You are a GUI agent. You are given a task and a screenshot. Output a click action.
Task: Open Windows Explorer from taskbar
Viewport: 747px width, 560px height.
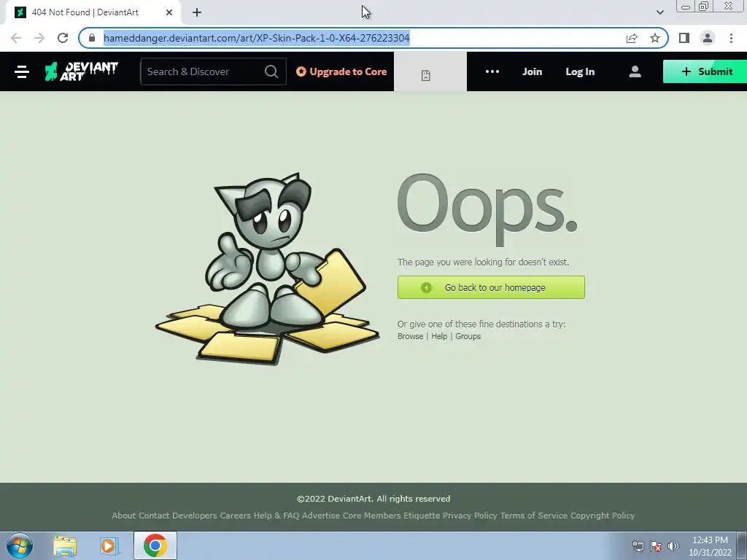pos(65,546)
